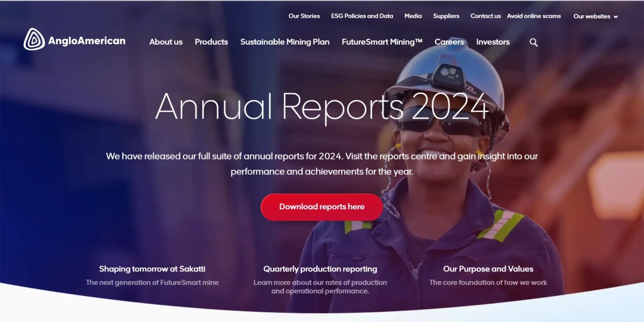
Task: Click the Download reports here button
Action: (322, 207)
